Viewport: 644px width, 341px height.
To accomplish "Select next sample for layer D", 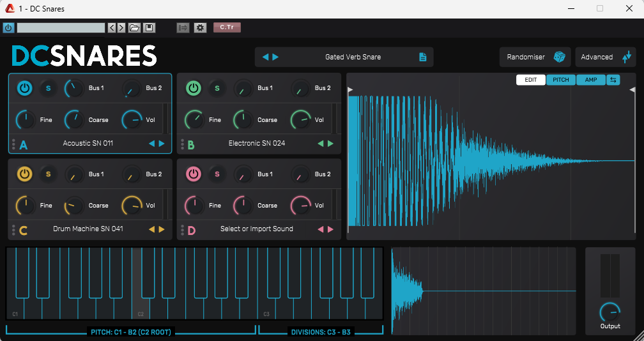I will 331,229.
